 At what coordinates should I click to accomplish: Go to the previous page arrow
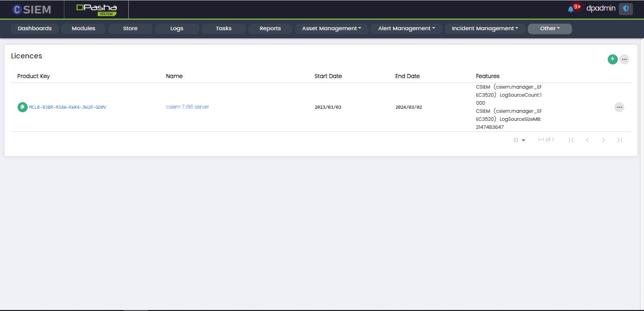pyautogui.click(x=587, y=140)
